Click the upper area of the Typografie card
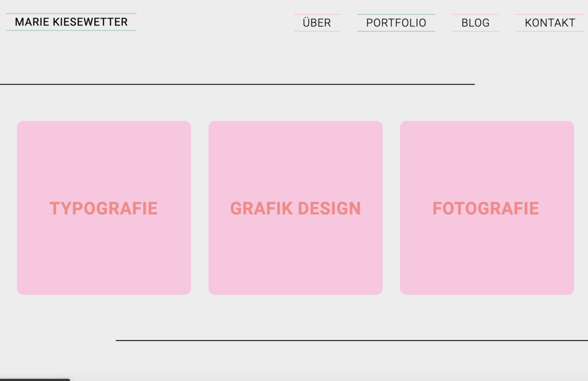This screenshot has width=588, height=381. click(104, 152)
